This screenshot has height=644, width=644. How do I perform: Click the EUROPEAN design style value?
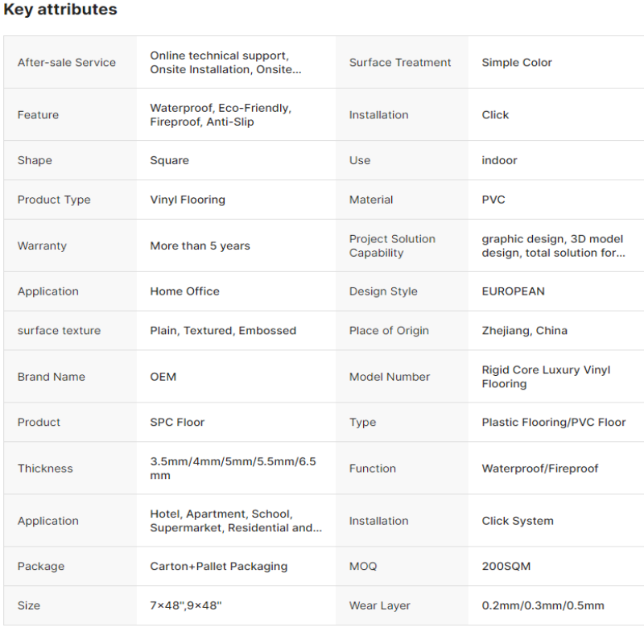(513, 291)
